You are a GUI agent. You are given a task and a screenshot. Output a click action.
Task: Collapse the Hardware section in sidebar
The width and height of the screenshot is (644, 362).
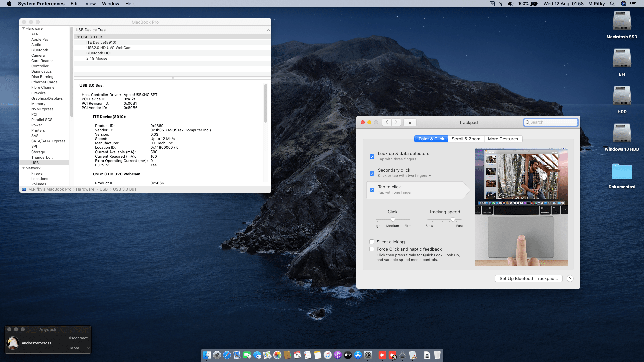pos(24,28)
